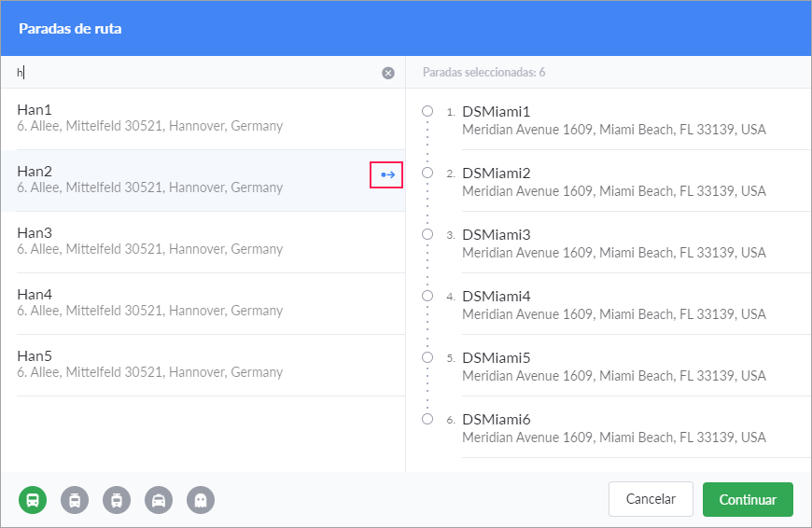Choose the Han4 stop from results
The height and width of the screenshot is (528, 812).
coord(203,304)
